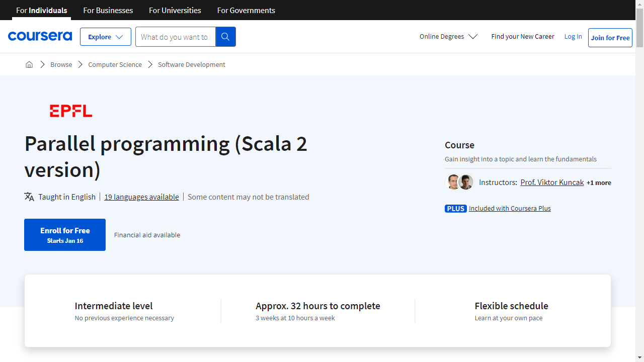Click the Intermediate level heading
The width and height of the screenshot is (644, 362).
pyautogui.click(x=114, y=306)
